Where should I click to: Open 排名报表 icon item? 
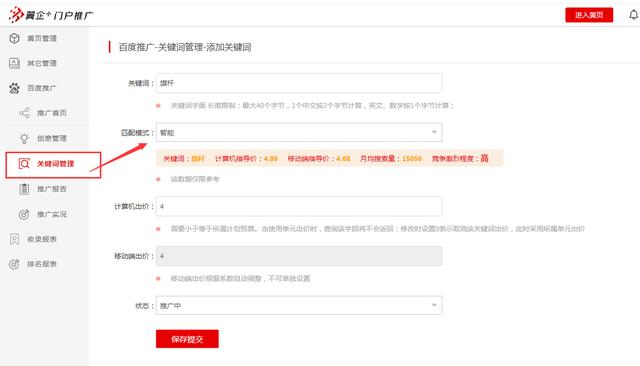click(33, 264)
